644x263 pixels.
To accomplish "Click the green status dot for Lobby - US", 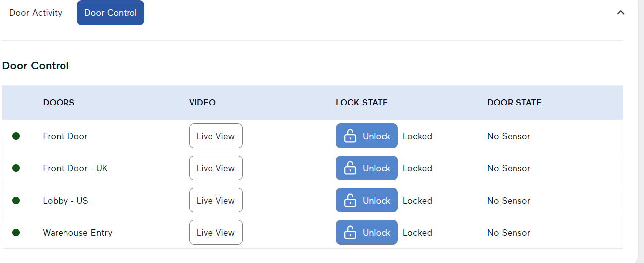I will tap(16, 200).
